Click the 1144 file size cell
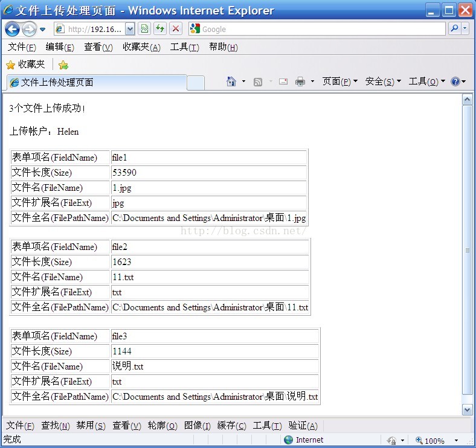The image size is (476, 448). (215, 351)
